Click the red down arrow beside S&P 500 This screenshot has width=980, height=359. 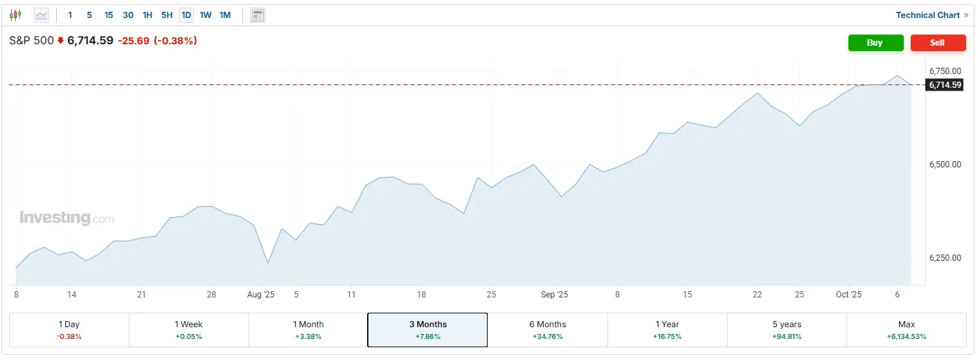tap(60, 41)
